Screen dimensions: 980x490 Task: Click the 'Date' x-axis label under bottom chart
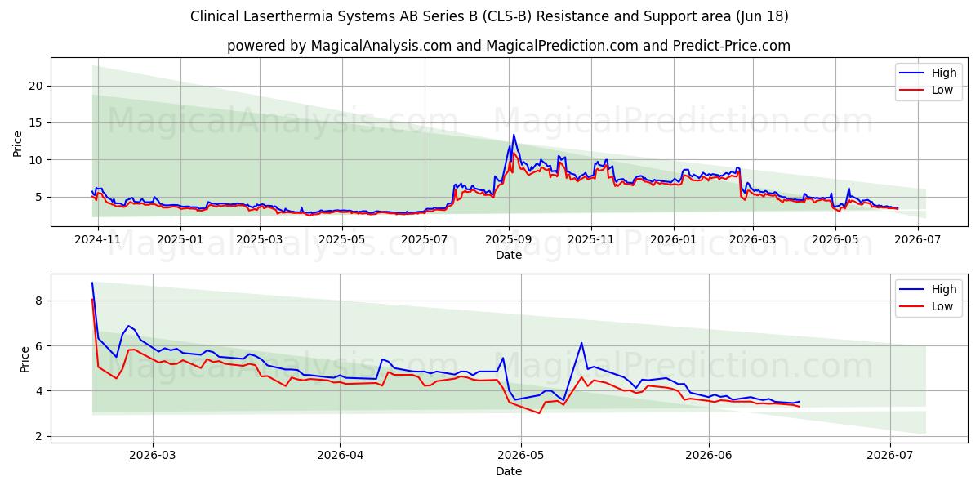click(x=509, y=471)
